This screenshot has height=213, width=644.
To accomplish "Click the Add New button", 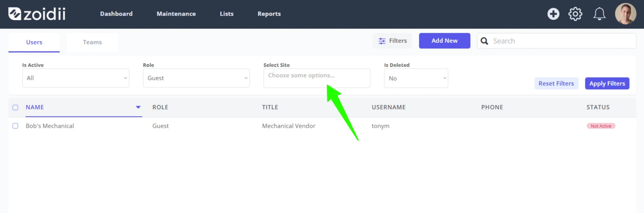I will (444, 40).
